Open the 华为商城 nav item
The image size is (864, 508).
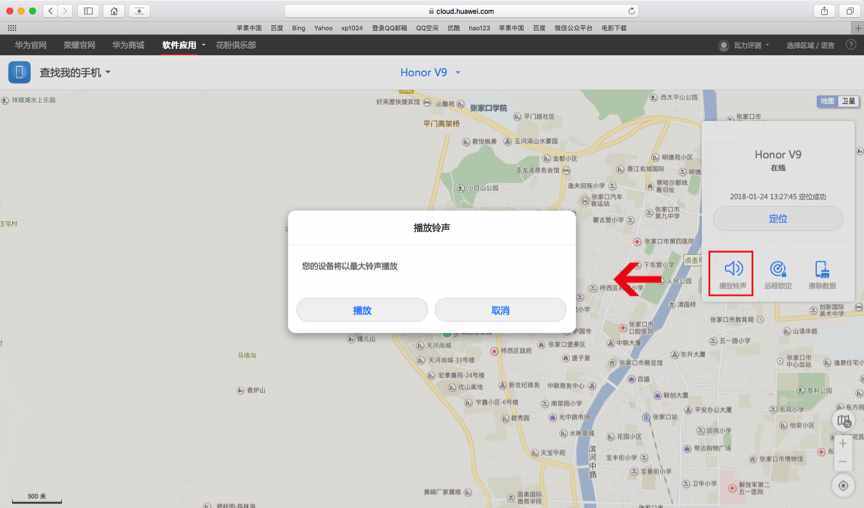coord(128,45)
